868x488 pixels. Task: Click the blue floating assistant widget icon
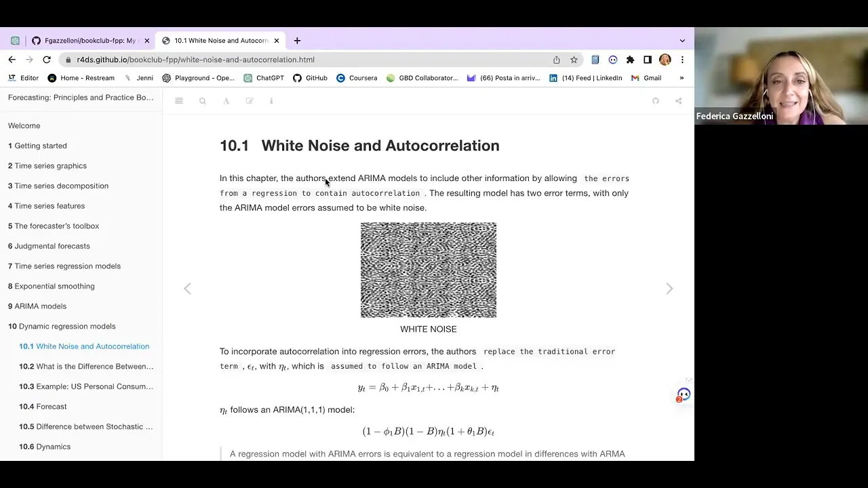(684, 394)
